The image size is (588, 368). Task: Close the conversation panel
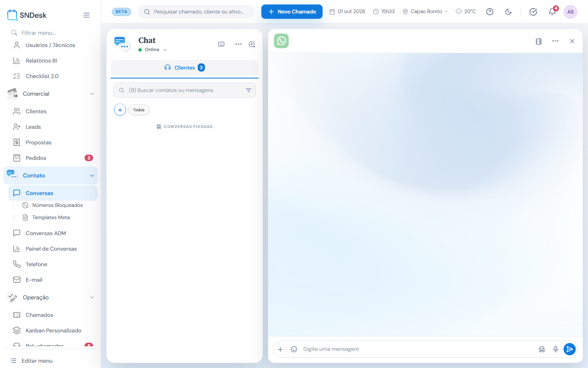tap(572, 41)
